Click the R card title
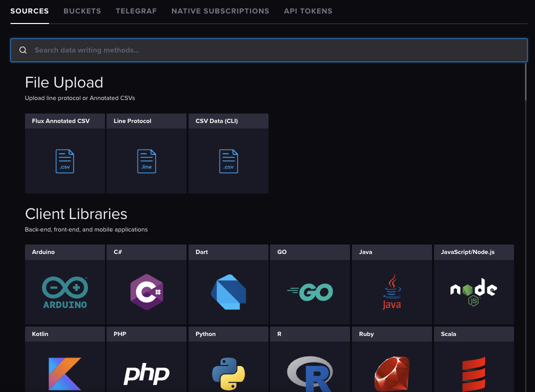This screenshot has height=392, width=535. tap(279, 334)
